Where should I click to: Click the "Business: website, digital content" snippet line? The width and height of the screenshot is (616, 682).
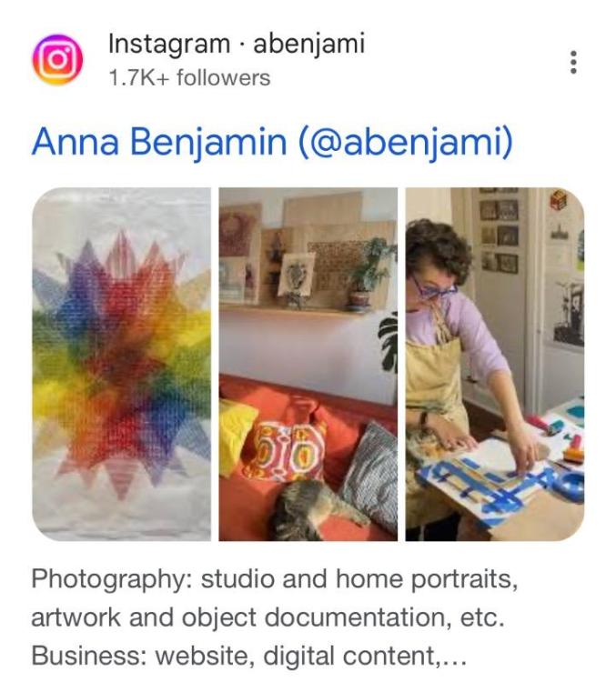(x=248, y=656)
